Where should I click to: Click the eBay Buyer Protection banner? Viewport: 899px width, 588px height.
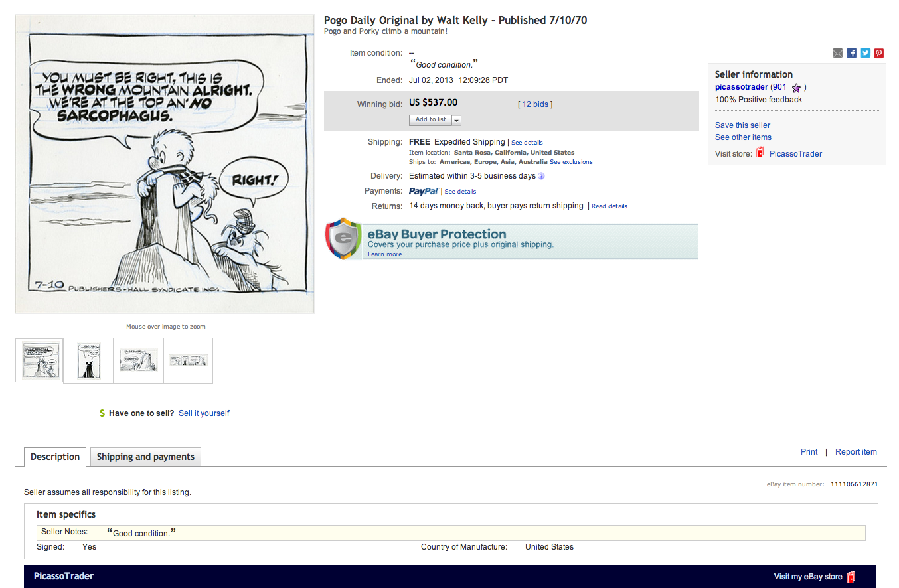pos(511,241)
